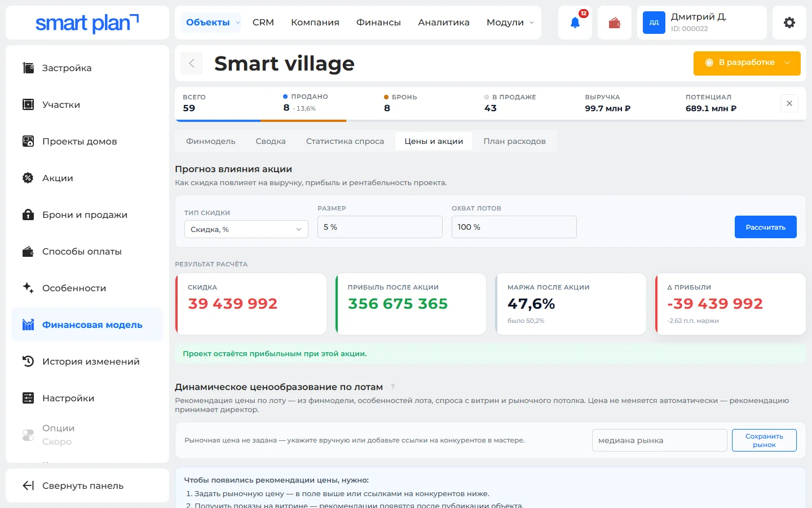The height and width of the screenshot is (508, 812).
Task: Open the Компания menu item
Action: click(315, 23)
